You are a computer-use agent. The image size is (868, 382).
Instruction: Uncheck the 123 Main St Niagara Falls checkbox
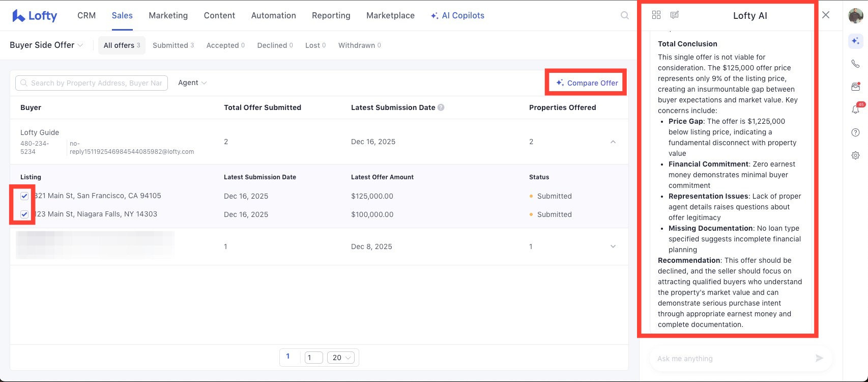(x=24, y=214)
